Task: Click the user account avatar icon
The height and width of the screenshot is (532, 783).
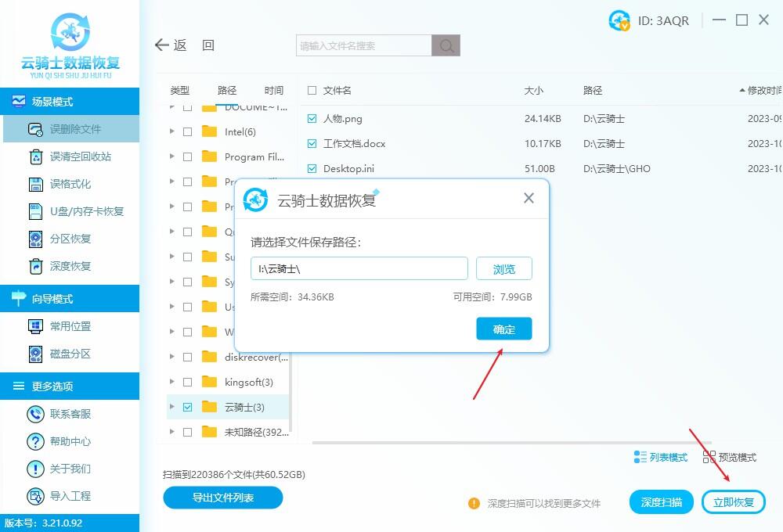Action: pyautogui.click(x=619, y=20)
